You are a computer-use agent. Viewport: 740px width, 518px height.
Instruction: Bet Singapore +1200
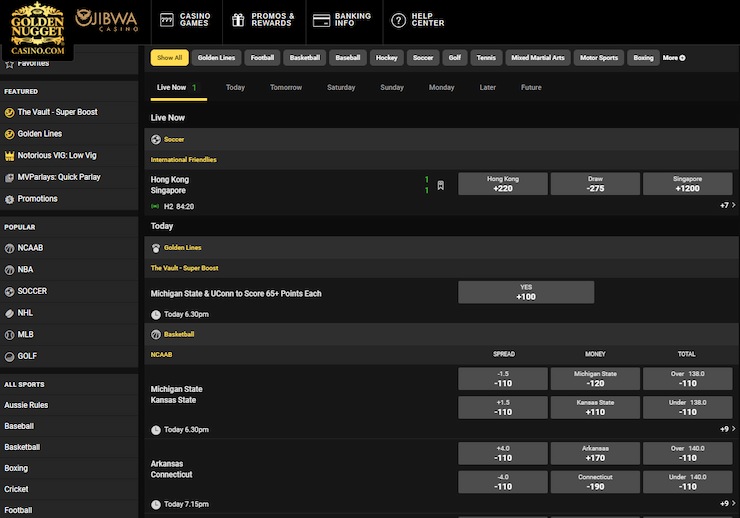(x=688, y=184)
